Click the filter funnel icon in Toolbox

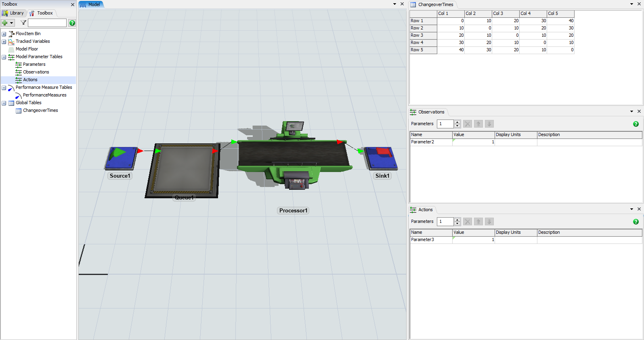23,23
